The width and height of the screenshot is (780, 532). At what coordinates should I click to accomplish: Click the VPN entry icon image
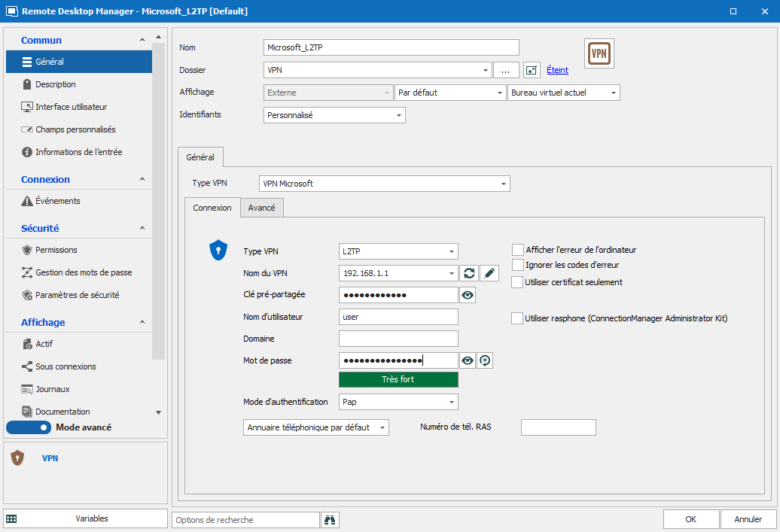(599, 53)
